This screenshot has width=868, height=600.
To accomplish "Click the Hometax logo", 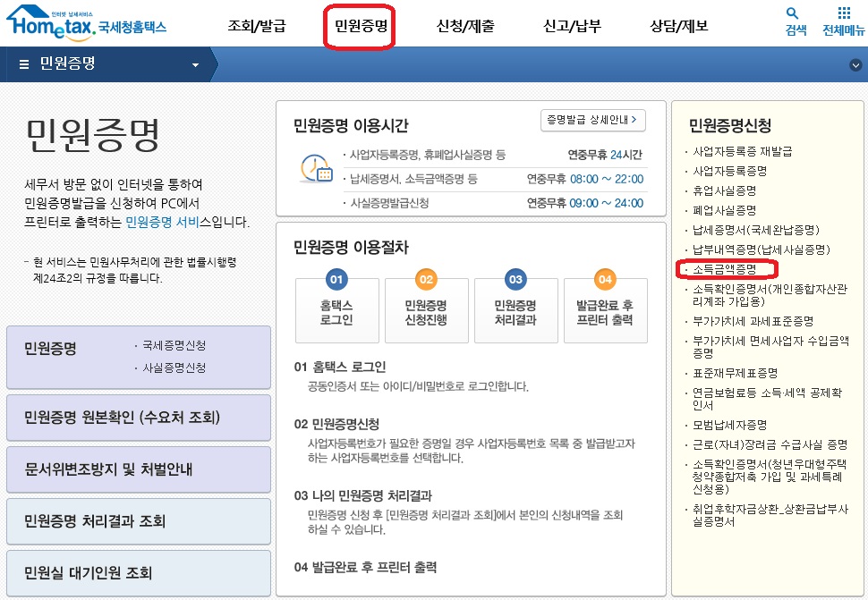I will [x=87, y=23].
